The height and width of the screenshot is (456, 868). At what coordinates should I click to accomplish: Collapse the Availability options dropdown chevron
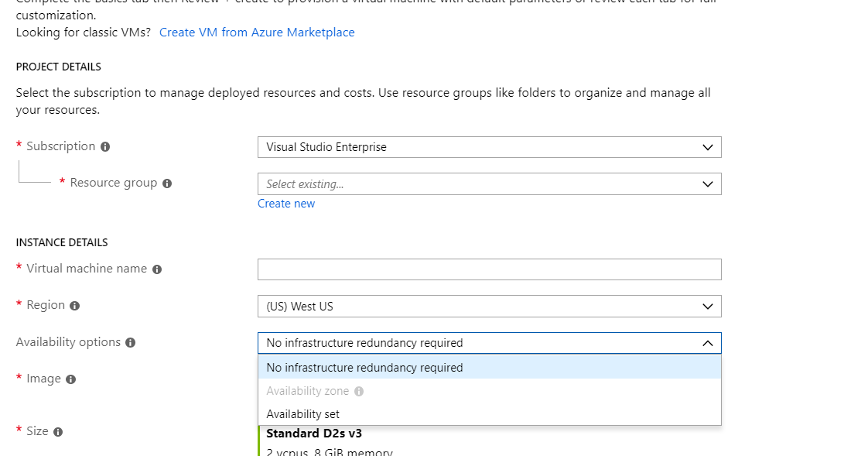(x=707, y=343)
